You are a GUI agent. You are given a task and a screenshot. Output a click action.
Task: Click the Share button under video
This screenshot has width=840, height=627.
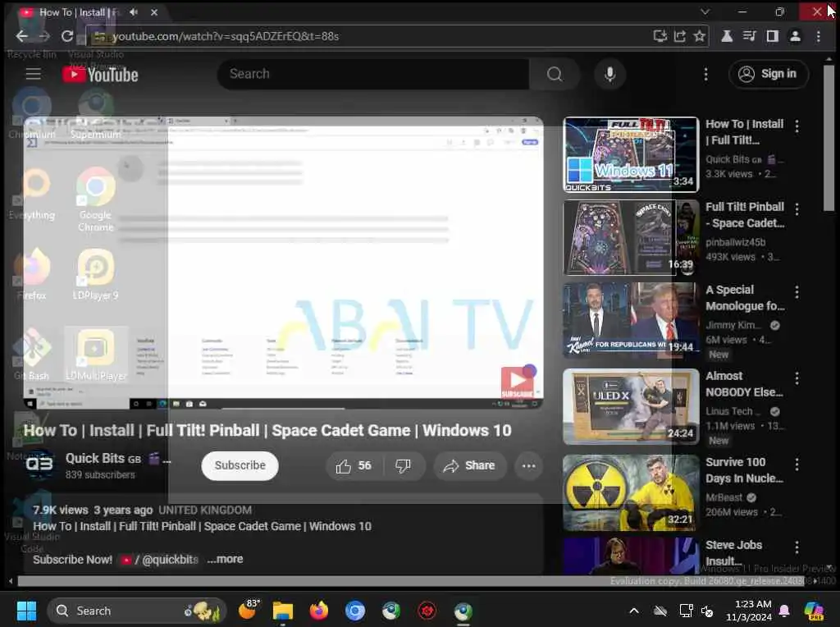(x=469, y=465)
